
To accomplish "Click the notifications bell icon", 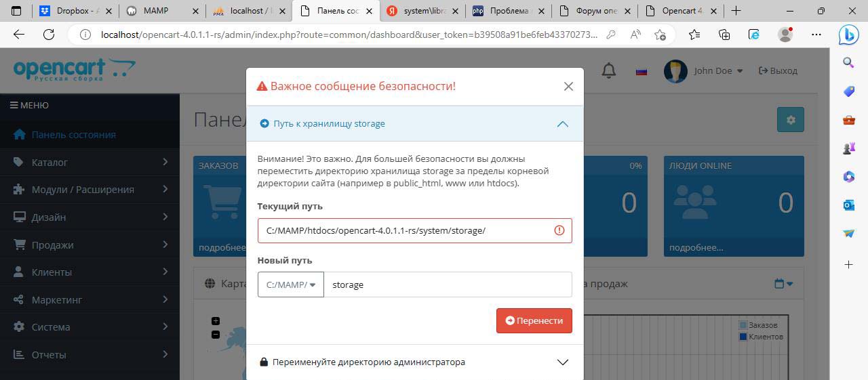I will (x=608, y=70).
